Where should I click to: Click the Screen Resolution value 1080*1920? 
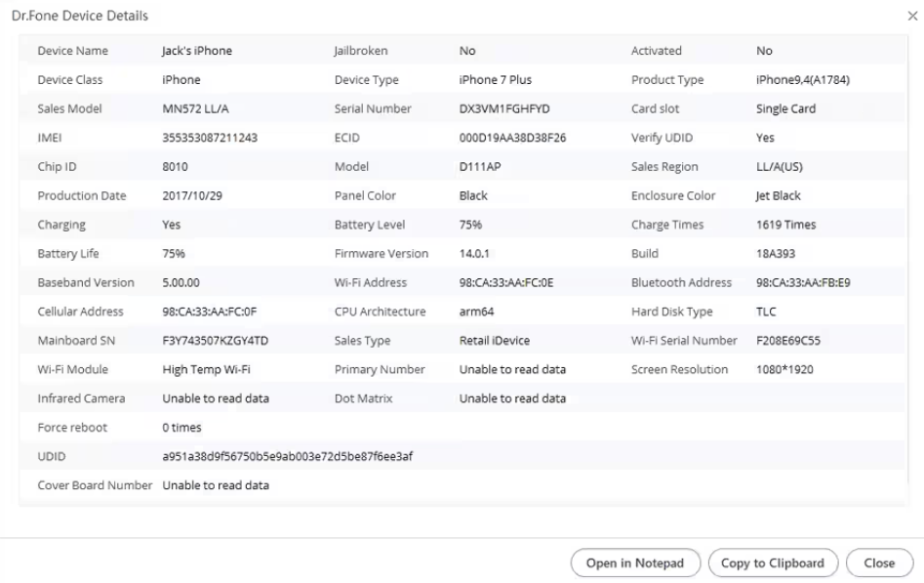[784, 369]
